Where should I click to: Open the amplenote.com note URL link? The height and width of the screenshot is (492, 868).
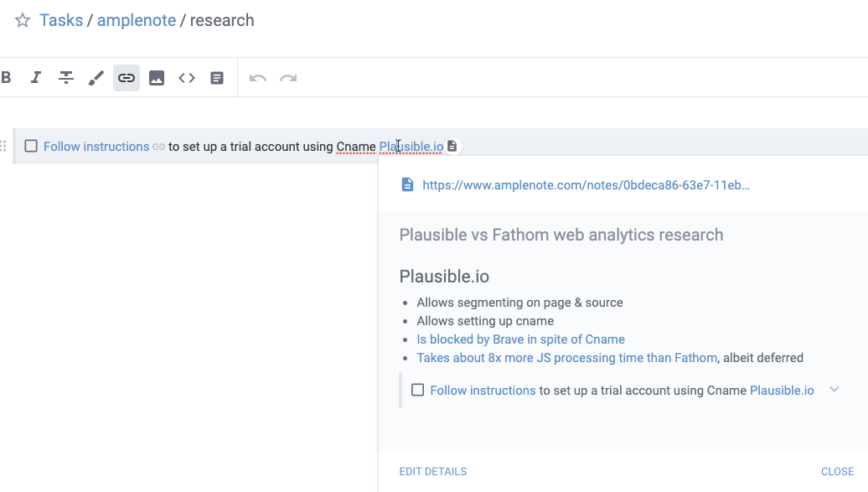pos(586,185)
